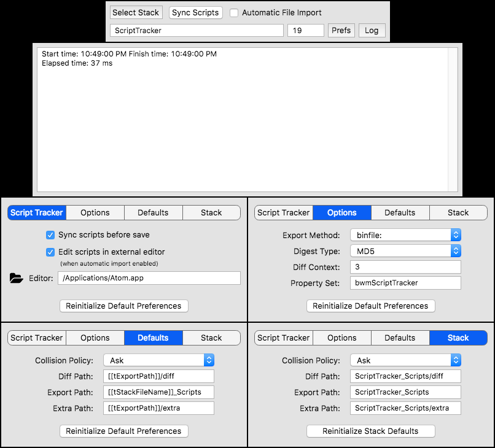The height and width of the screenshot is (448, 495).
Task: Click the ScriptTracker stack name field
Action: coord(197,30)
